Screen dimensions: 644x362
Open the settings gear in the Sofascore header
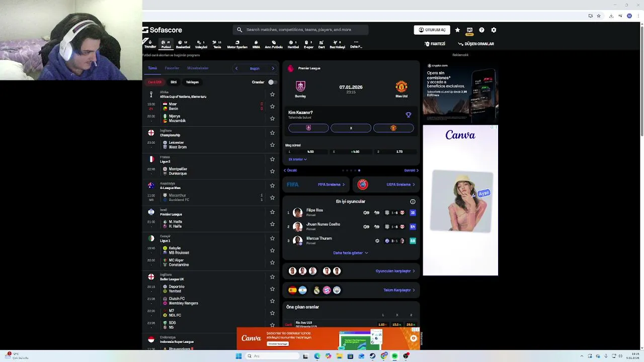click(494, 30)
